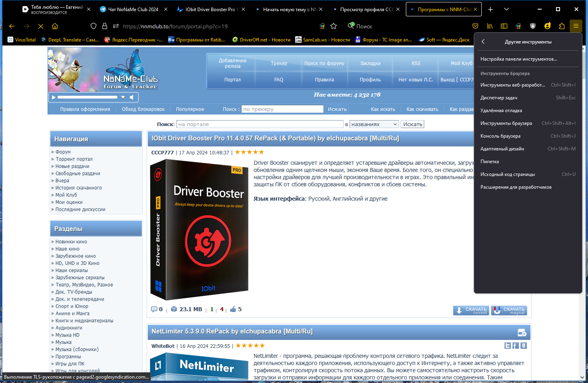Open the 'Трекер' site navigation link
Viewport: 588px width, 383px height.
click(279, 63)
